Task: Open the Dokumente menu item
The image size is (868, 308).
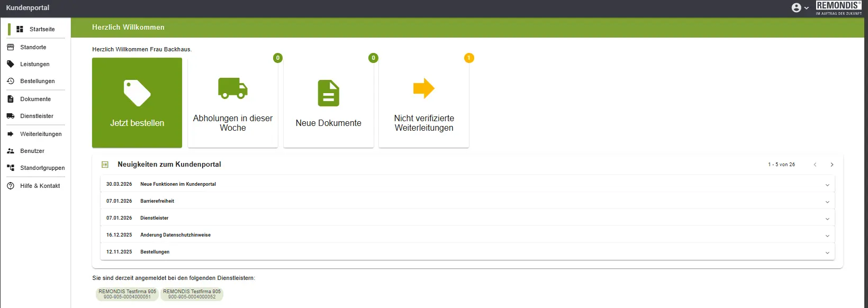Action: 35,99
